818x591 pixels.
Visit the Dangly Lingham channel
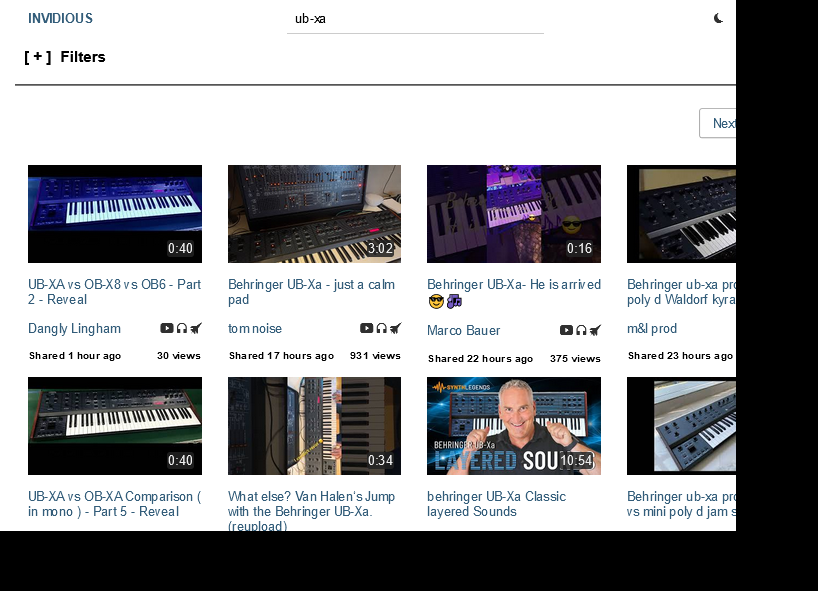[75, 329]
